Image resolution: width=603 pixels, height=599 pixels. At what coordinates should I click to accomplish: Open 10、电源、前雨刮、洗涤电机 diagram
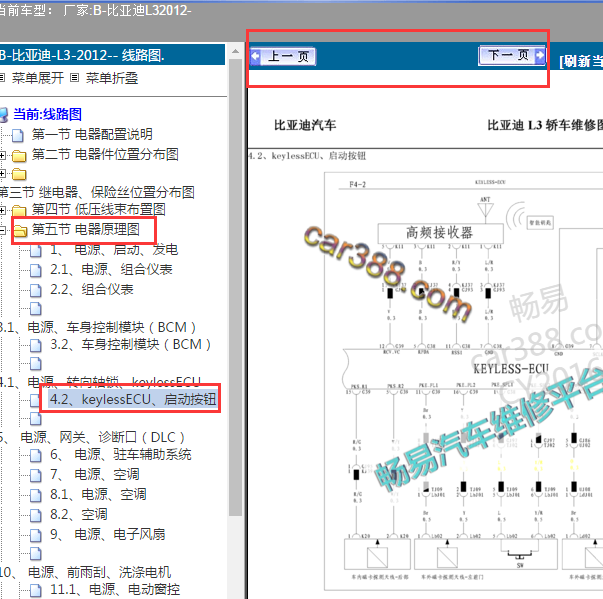click(85, 572)
